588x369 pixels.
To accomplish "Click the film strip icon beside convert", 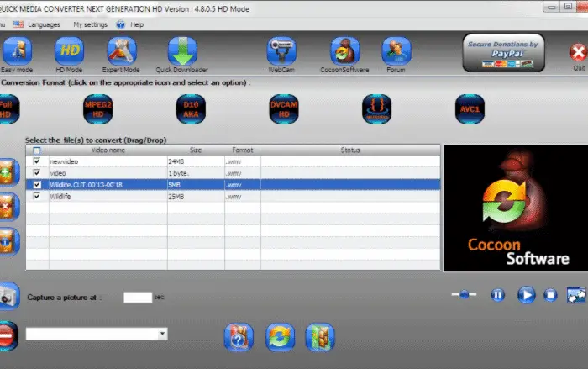I will coord(320,337).
